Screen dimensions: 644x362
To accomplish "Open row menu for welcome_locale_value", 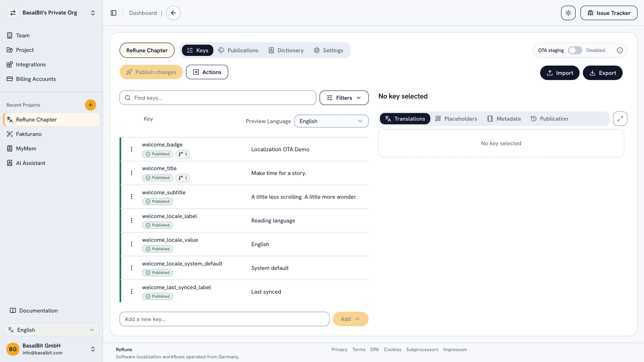I will [x=131, y=244].
